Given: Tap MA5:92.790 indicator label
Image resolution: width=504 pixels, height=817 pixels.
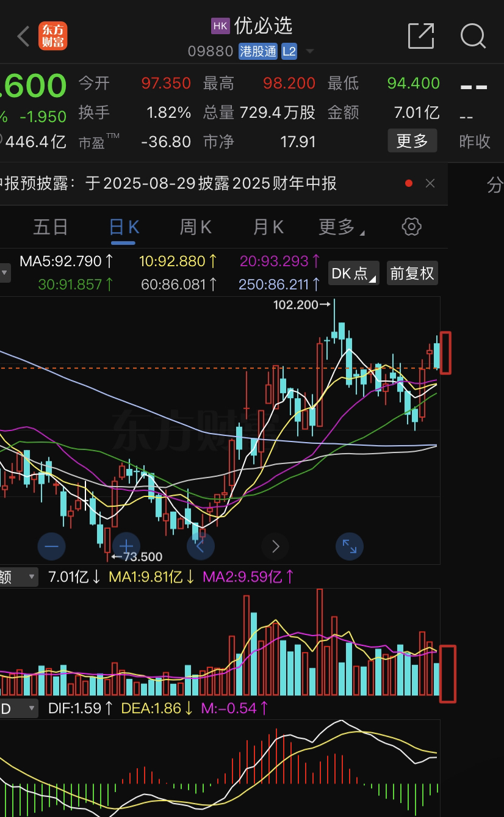Looking at the screenshot, I should click(67, 261).
